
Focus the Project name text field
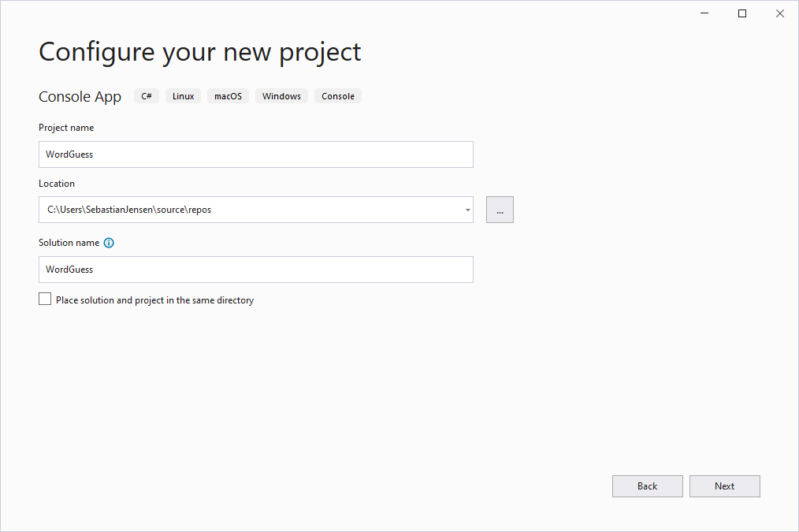(x=255, y=154)
